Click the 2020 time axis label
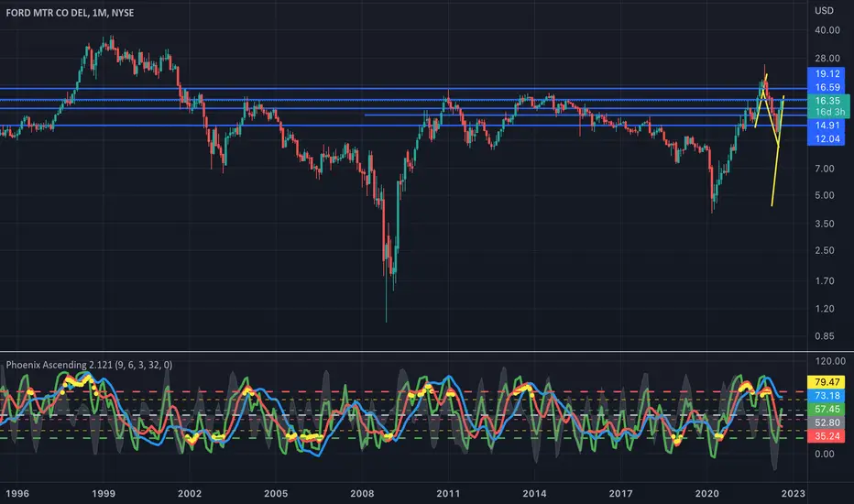 coord(707,494)
